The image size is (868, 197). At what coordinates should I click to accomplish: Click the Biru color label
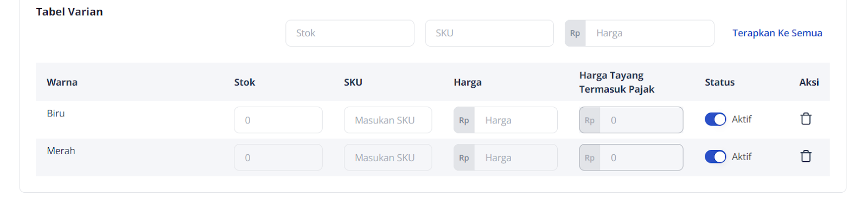(56, 113)
